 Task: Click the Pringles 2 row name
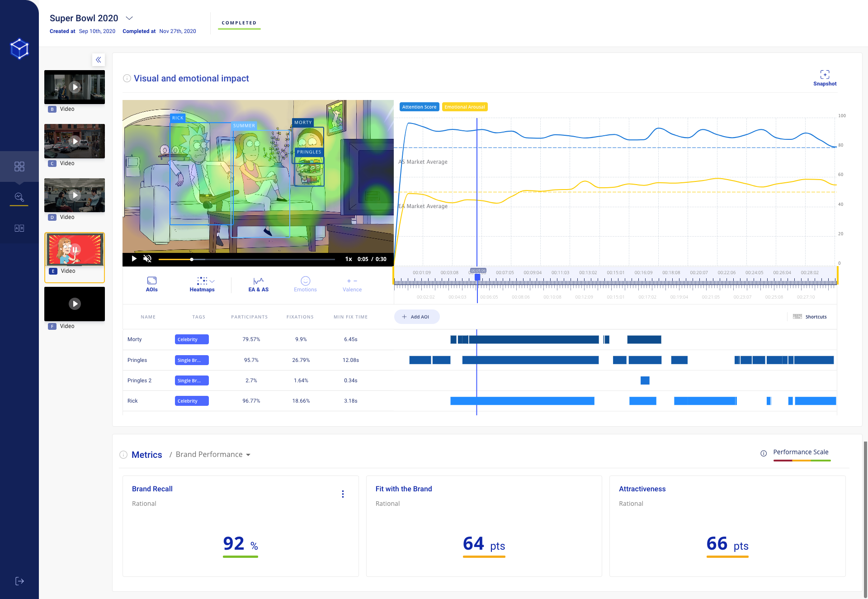pos(139,380)
